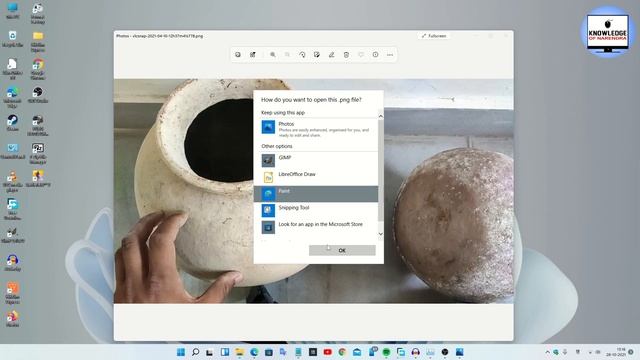Open File Explorer from the taskbar
Viewport: 640px width, 360px height.
240,352
